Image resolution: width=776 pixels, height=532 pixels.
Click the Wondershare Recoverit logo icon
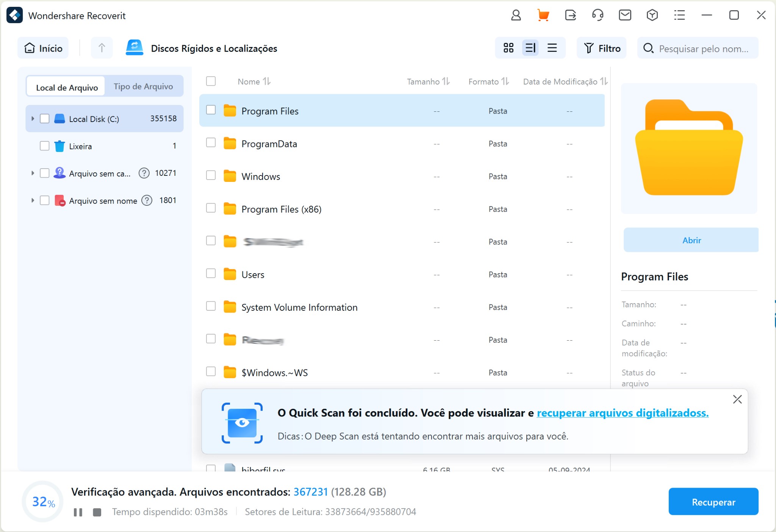point(15,15)
